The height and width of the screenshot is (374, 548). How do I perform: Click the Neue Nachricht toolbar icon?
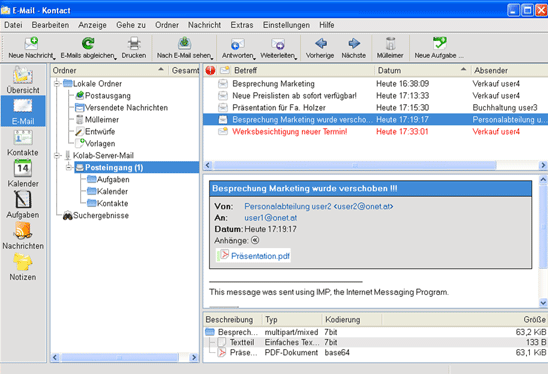point(31,43)
